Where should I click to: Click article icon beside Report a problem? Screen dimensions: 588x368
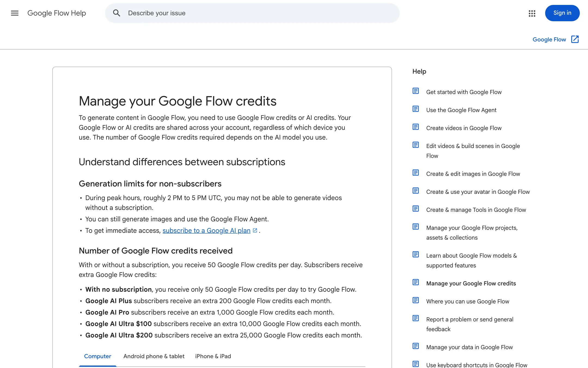(x=416, y=318)
